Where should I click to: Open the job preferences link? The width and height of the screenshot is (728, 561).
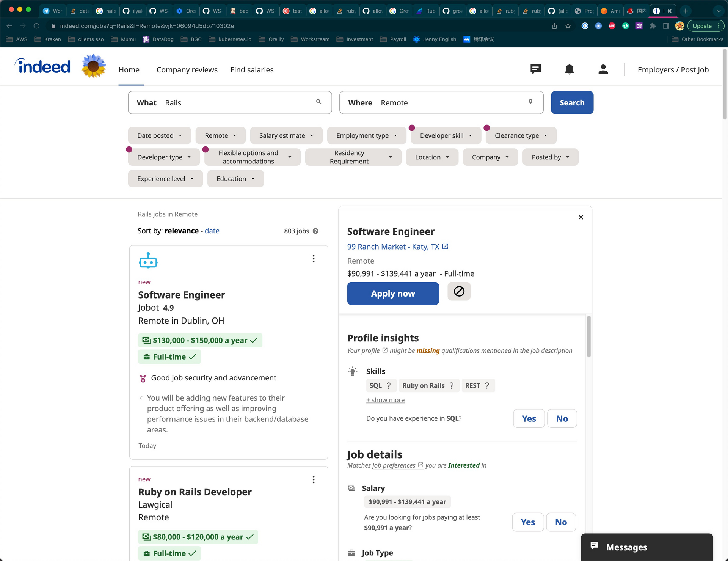397,465
